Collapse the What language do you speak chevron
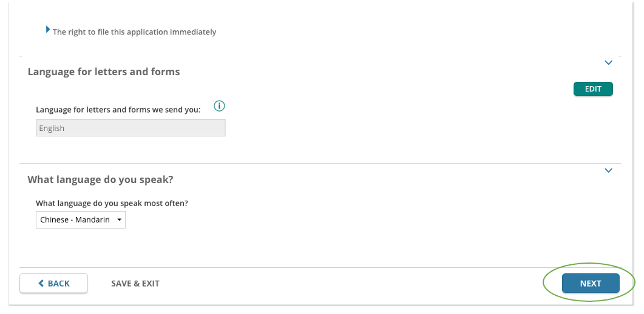This screenshot has height=314, width=644. (x=608, y=170)
